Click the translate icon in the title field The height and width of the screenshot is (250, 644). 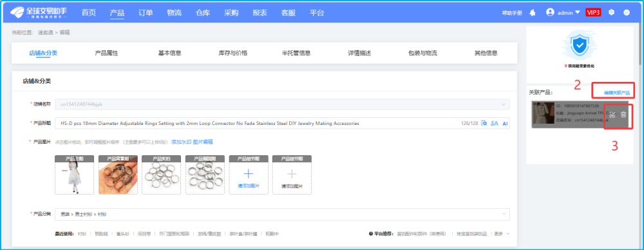(495, 123)
